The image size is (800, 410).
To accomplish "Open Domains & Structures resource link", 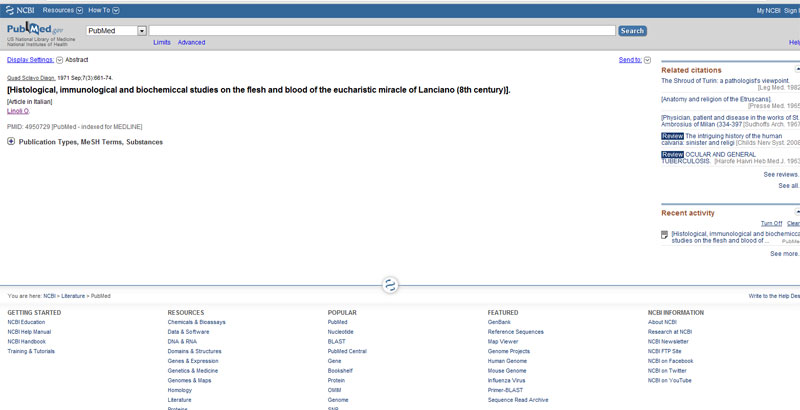I will tap(194, 351).
